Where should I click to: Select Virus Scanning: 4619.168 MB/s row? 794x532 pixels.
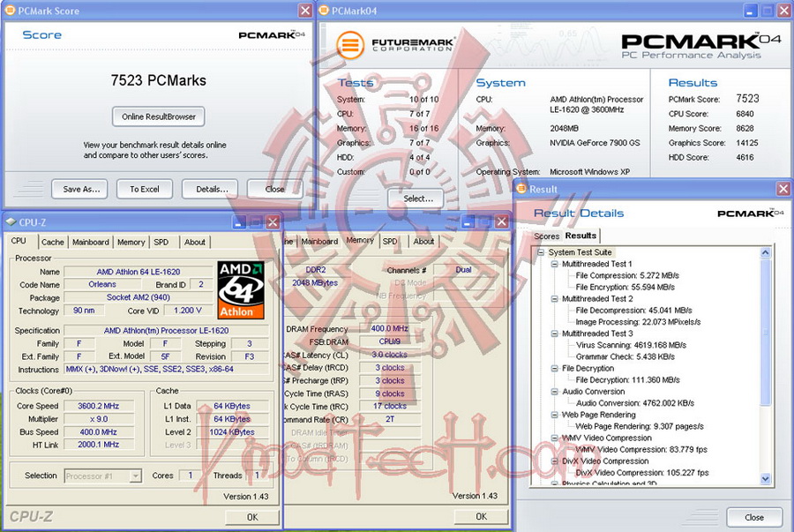point(631,345)
